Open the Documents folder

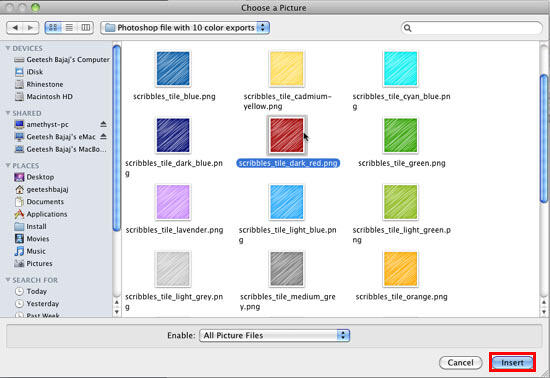pyautogui.click(x=39, y=202)
